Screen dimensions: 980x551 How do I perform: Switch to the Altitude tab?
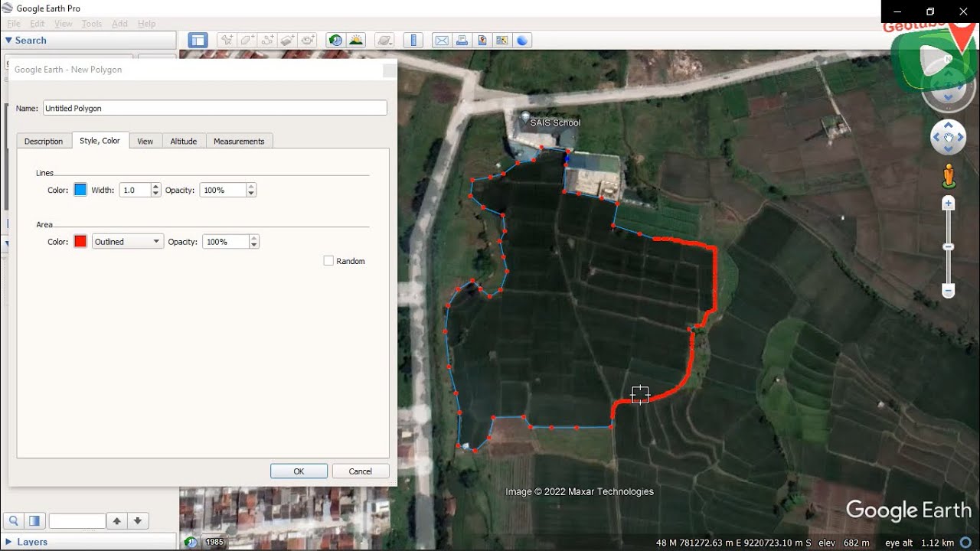(184, 141)
